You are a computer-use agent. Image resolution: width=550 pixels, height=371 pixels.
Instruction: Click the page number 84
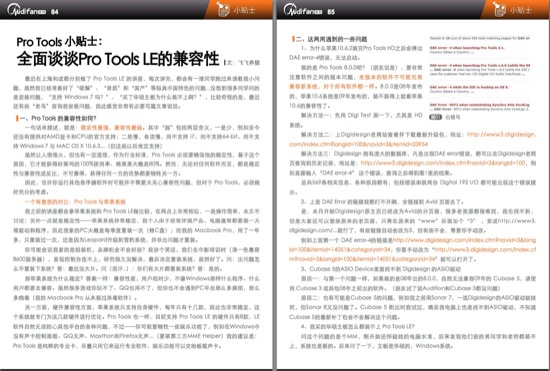[54, 12]
